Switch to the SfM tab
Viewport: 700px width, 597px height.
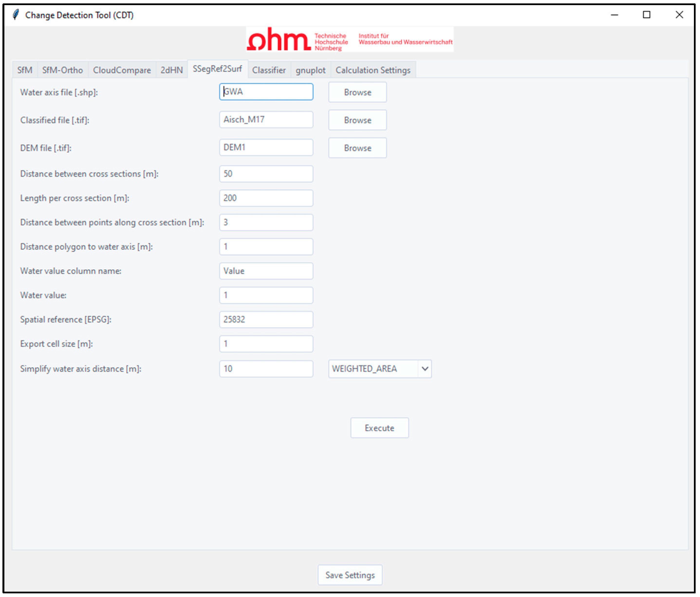tap(25, 70)
